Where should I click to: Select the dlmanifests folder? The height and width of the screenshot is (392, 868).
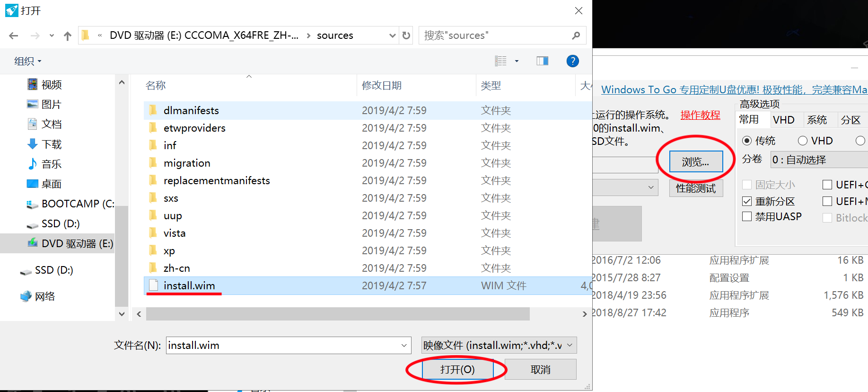click(x=191, y=110)
